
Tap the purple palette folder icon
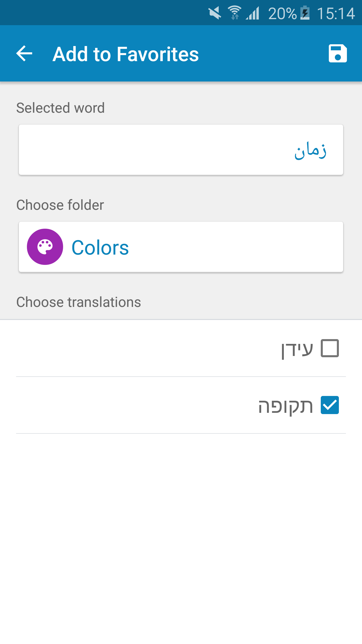tap(45, 247)
